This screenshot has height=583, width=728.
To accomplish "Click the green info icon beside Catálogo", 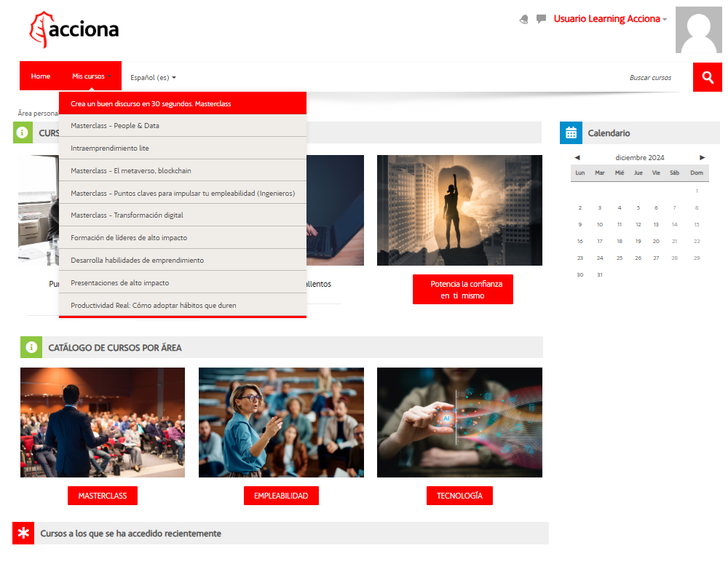I will coord(31,347).
